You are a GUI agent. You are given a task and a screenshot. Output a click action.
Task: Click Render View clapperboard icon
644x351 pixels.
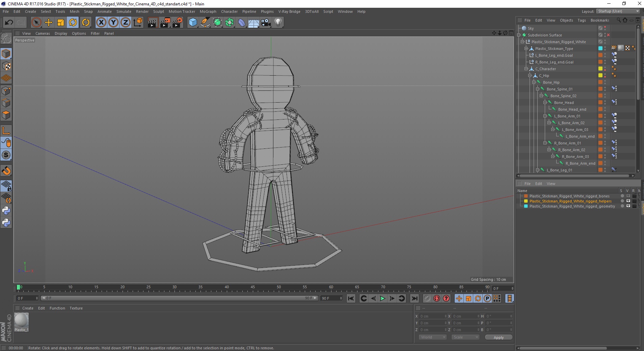point(153,23)
